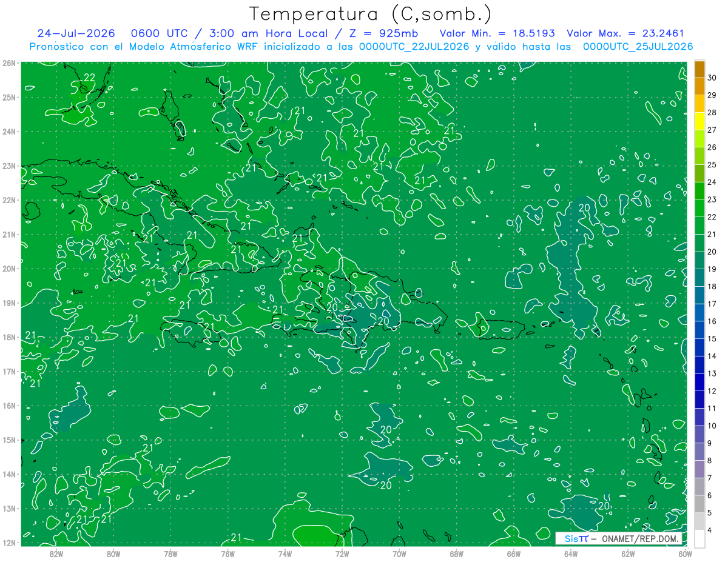Click the 74W longitude axis label
Screen dimensions: 728x562
coord(285,554)
